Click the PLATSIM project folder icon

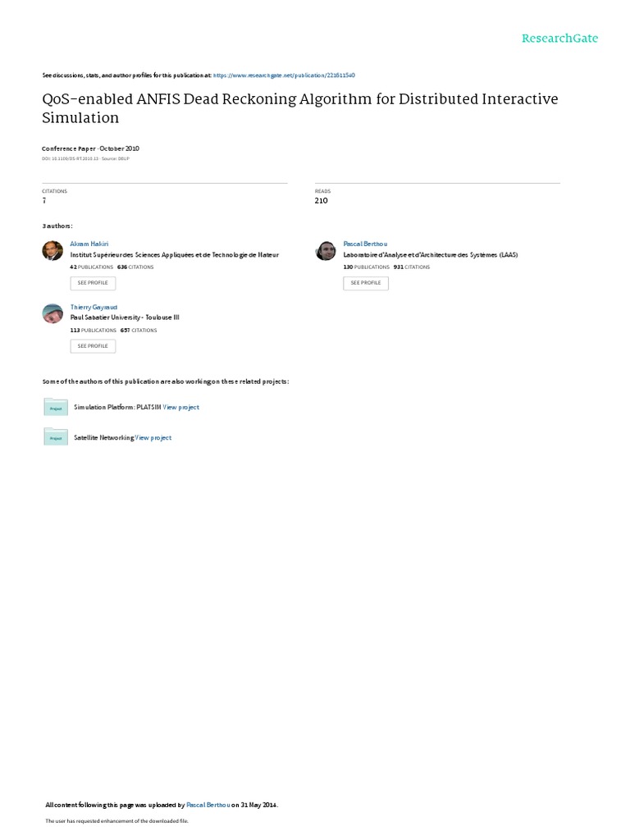click(56, 407)
